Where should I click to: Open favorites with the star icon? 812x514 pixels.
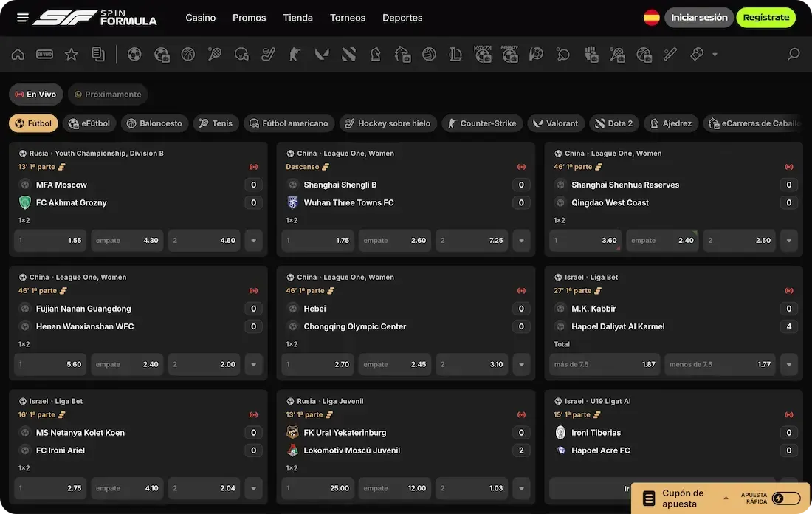coord(72,54)
